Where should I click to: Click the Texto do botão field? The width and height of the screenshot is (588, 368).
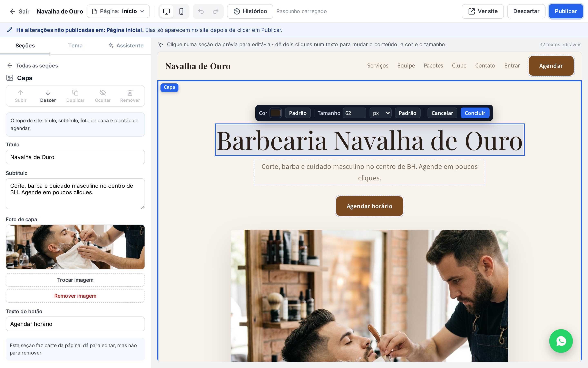(75, 324)
